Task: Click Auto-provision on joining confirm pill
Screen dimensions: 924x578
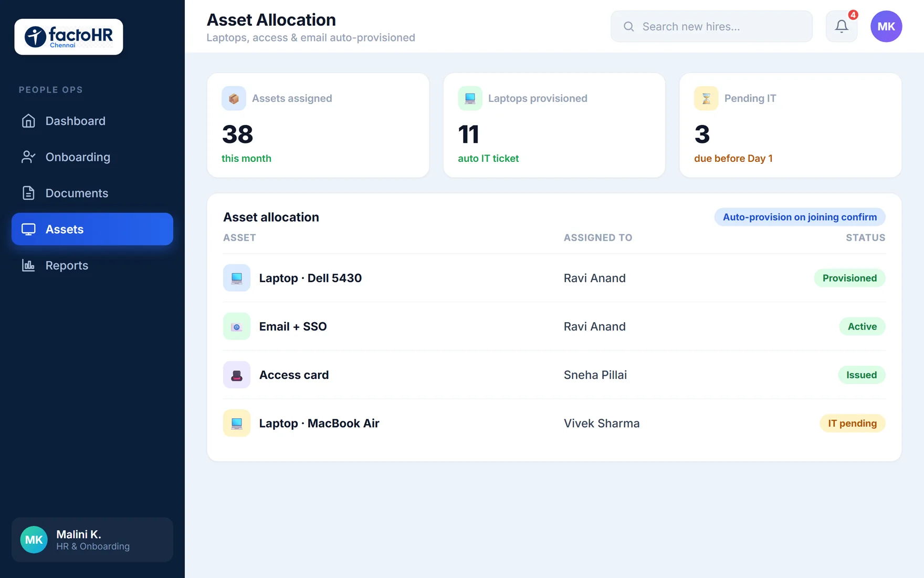Action: pyautogui.click(x=800, y=217)
